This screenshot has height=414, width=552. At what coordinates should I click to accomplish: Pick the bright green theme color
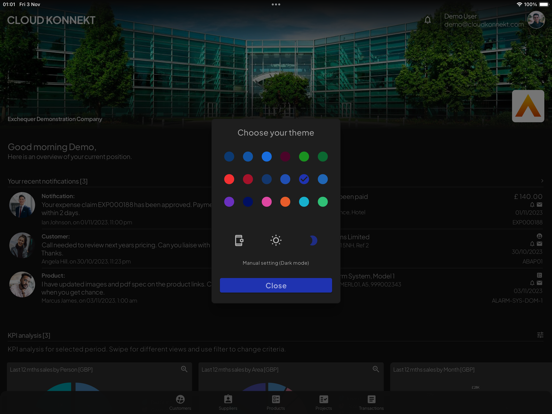coord(304,156)
